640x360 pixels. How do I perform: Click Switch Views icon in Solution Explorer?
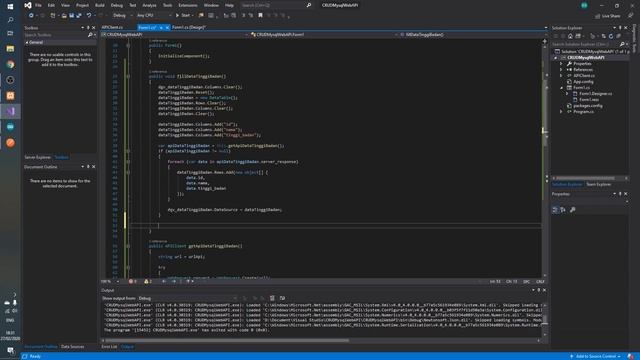(578, 36)
